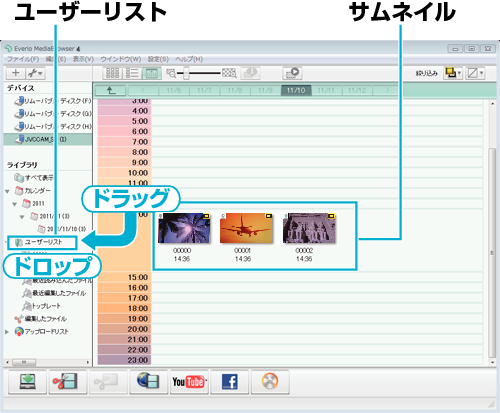
Task: Click the Facebook upload button
Action: coord(230,382)
